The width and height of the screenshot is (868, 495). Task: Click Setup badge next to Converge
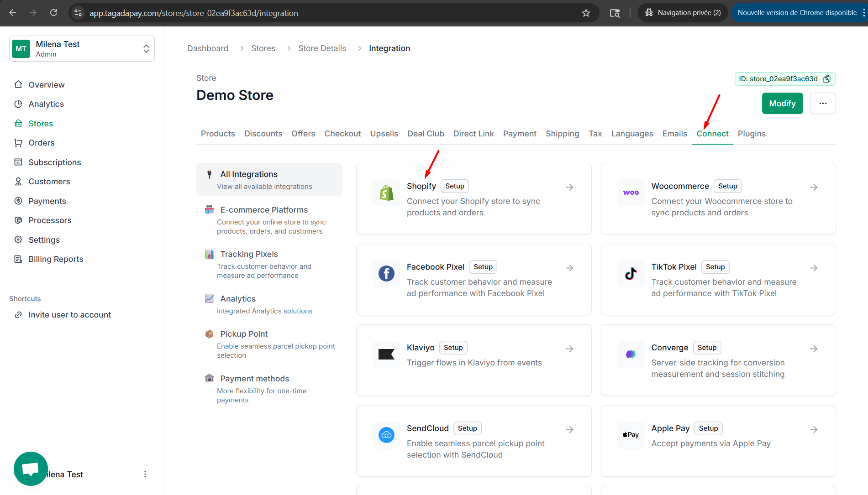[707, 348]
